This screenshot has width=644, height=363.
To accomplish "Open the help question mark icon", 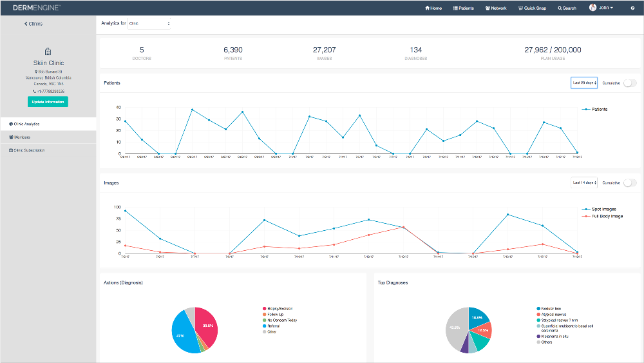I will coord(632,8).
